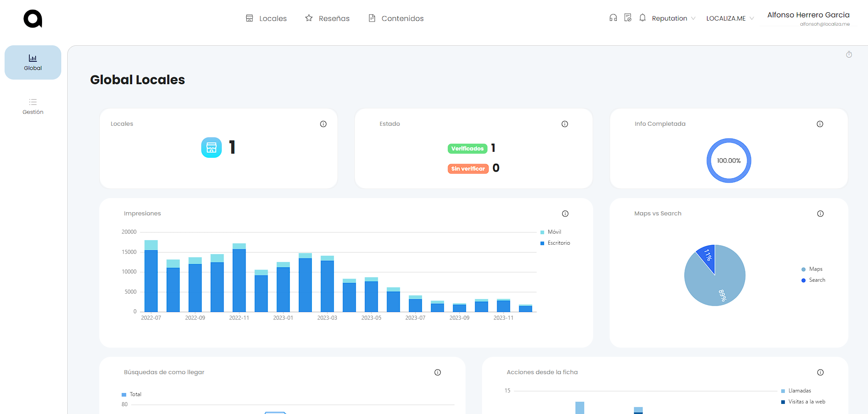868x414 pixels.
Task: Show info for the Estado card
Action: tap(565, 124)
